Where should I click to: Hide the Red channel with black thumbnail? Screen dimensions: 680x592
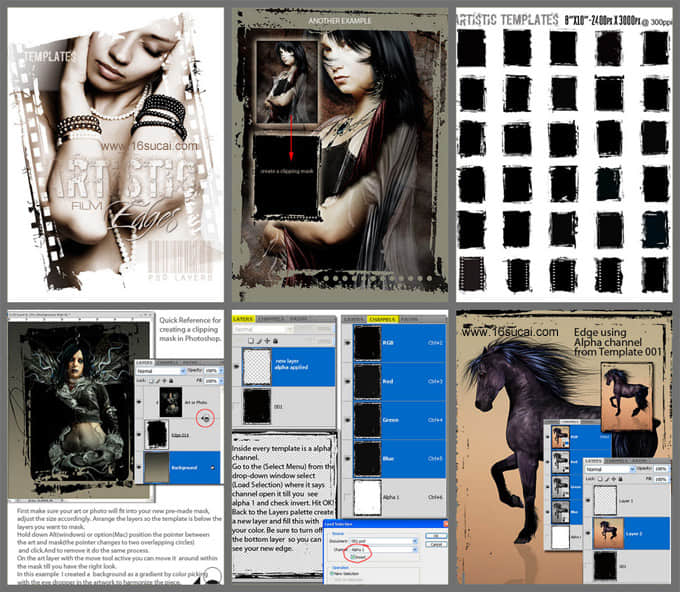tap(347, 381)
